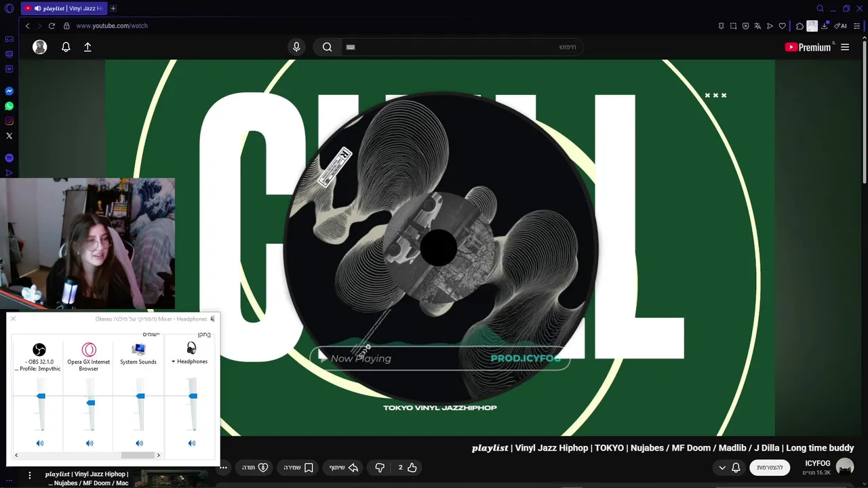Open downloads in the browser toolbar
This screenshot has width=868, height=488.
[x=825, y=26]
